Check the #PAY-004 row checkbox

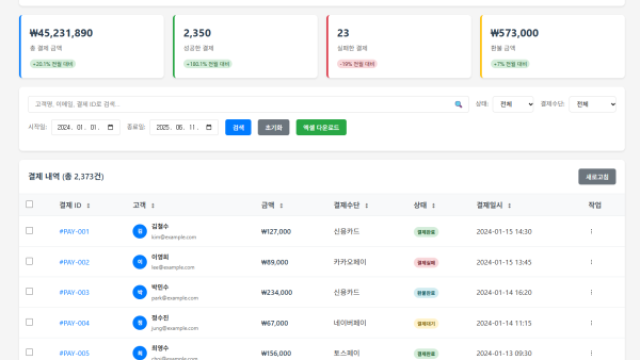pyautogui.click(x=29, y=322)
